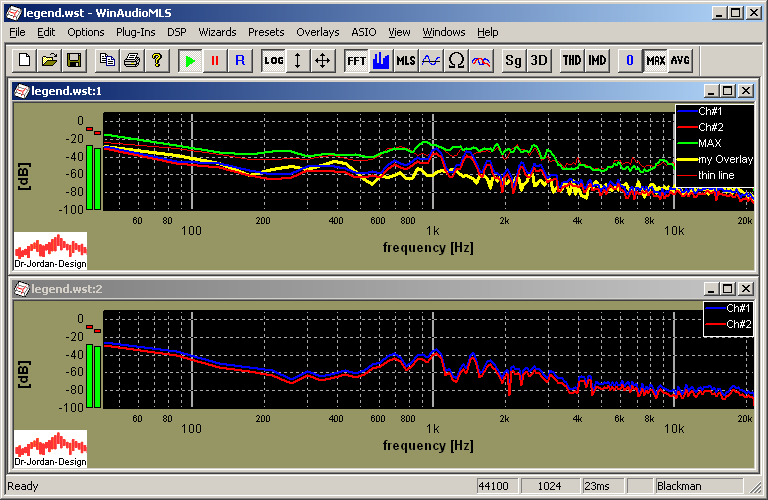Select the THD measurement icon

[x=572, y=60]
